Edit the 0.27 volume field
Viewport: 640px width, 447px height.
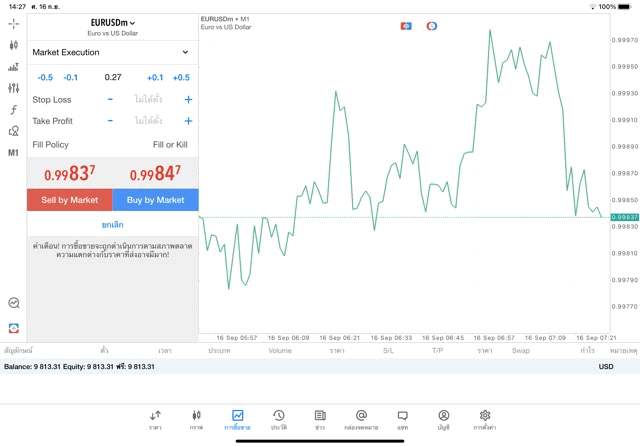click(x=113, y=77)
